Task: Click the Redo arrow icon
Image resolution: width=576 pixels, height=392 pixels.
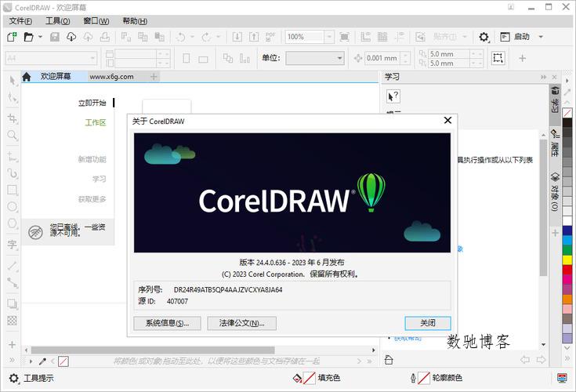Action: (206, 37)
